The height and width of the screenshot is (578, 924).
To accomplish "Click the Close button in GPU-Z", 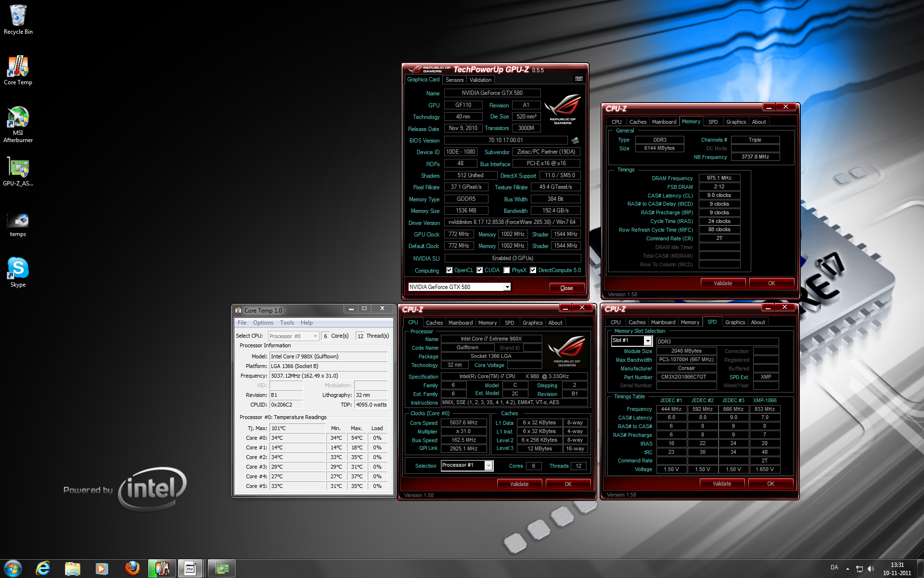I will tap(566, 288).
